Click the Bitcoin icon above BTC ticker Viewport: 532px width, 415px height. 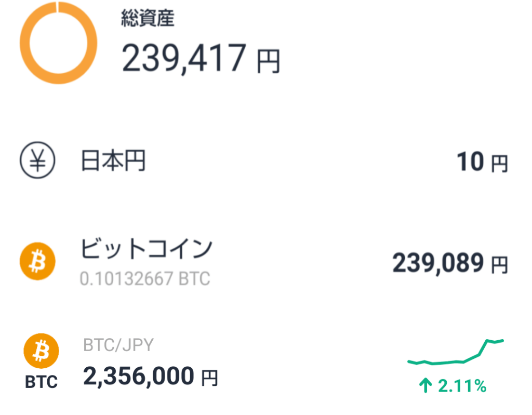pyautogui.click(x=41, y=352)
